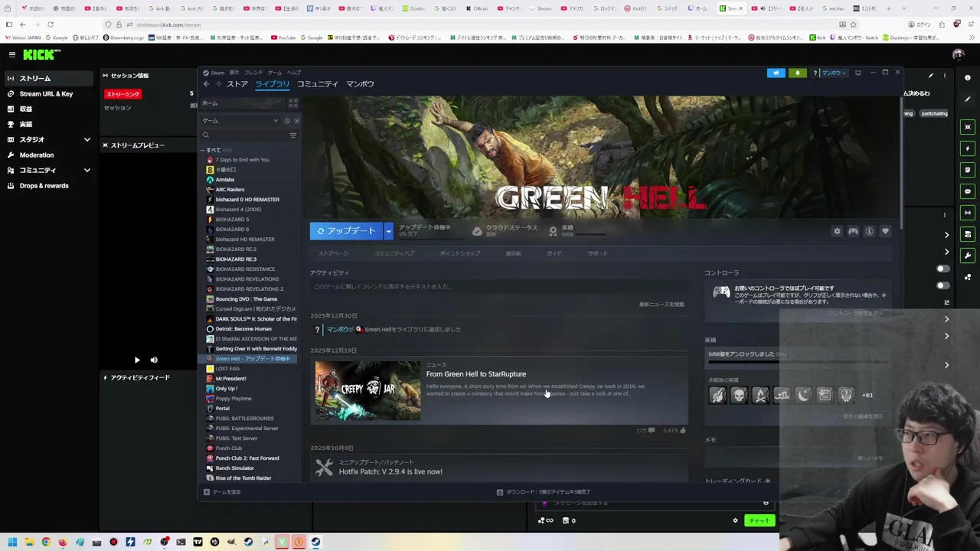The height and width of the screenshot is (551, 980).
Task: Open Green Hell controller settings icon
Action: (853, 232)
